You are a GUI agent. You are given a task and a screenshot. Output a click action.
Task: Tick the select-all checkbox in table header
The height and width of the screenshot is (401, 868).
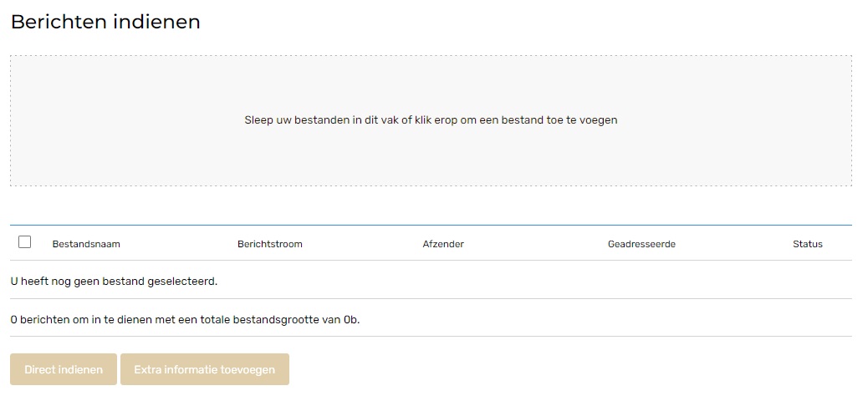(24, 241)
